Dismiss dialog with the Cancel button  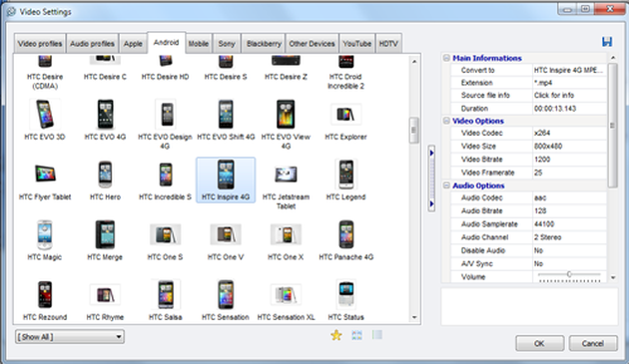click(593, 343)
